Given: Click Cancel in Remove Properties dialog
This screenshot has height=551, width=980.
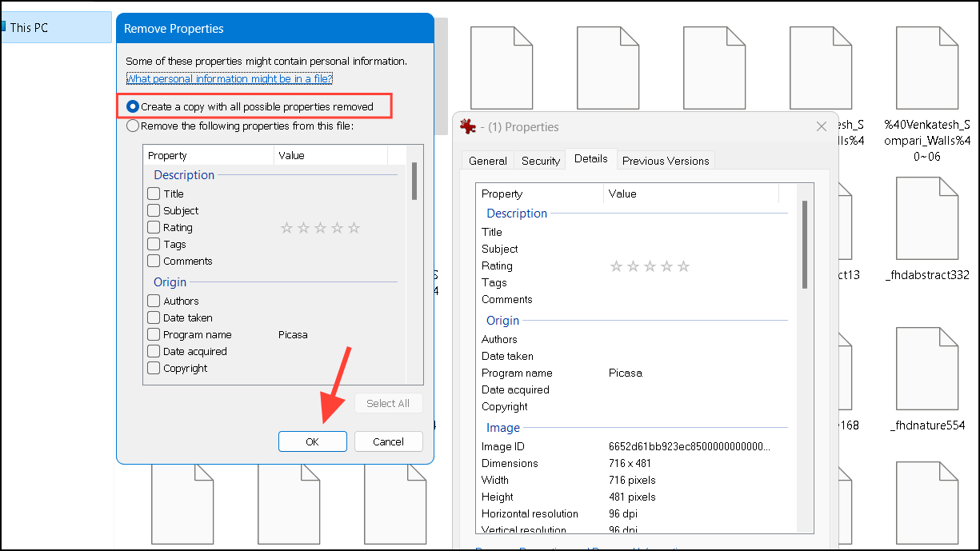Looking at the screenshot, I should [x=388, y=441].
